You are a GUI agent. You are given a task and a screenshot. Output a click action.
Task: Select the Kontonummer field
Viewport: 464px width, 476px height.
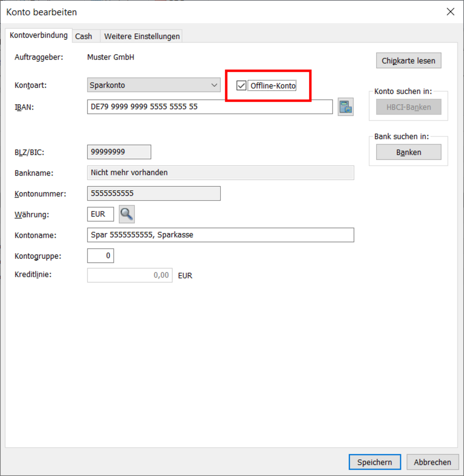pos(153,193)
